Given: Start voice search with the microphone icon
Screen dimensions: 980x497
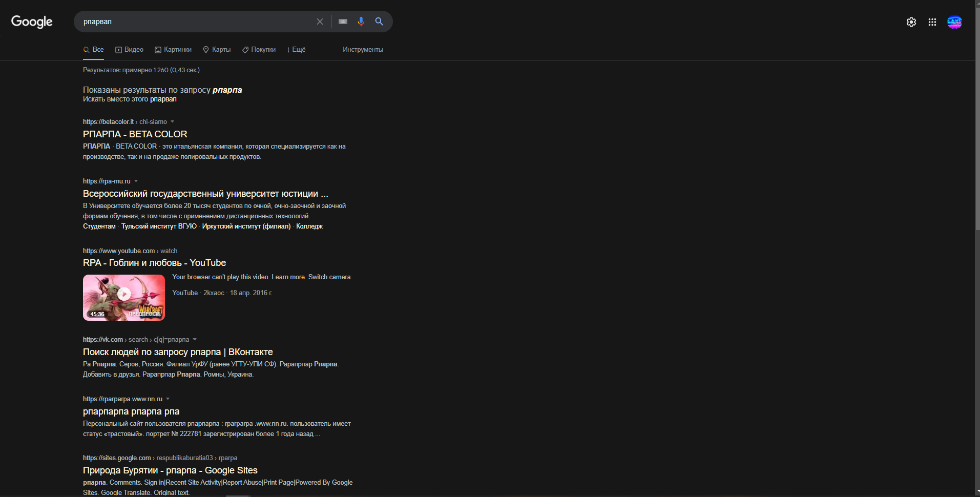Looking at the screenshot, I should coord(361,22).
